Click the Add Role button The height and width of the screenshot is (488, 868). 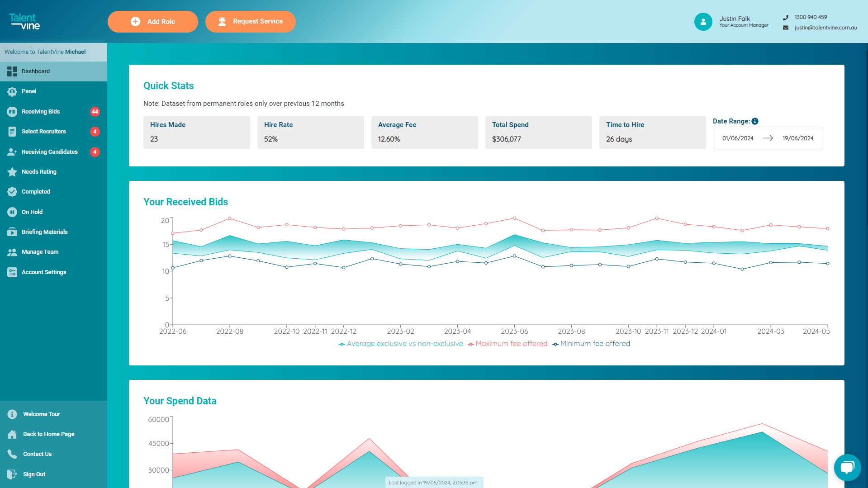(x=152, y=21)
